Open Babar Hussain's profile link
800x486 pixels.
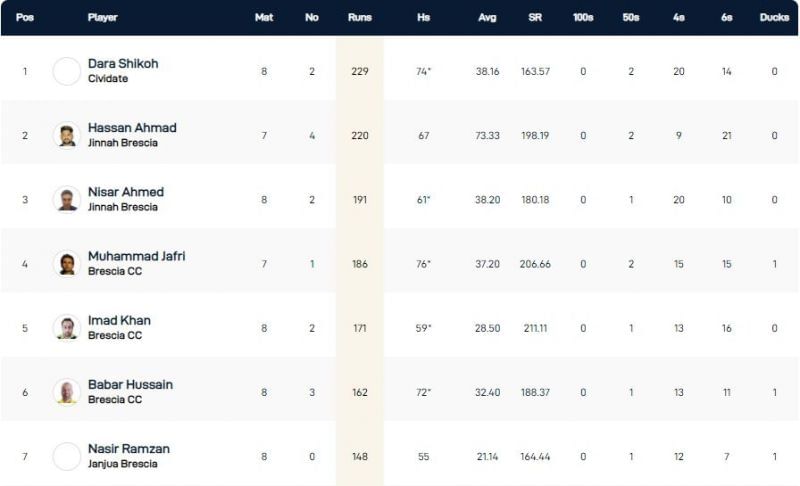point(130,385)
